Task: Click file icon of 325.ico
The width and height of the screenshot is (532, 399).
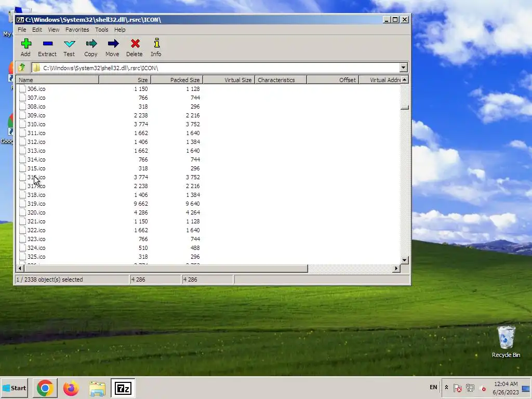Action: pyautogui.click(x=22, y=257)
